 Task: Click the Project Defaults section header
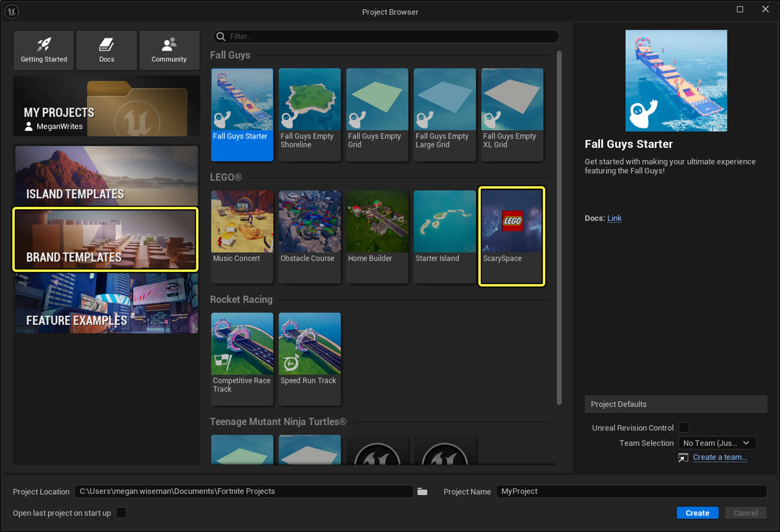(676, 404)
